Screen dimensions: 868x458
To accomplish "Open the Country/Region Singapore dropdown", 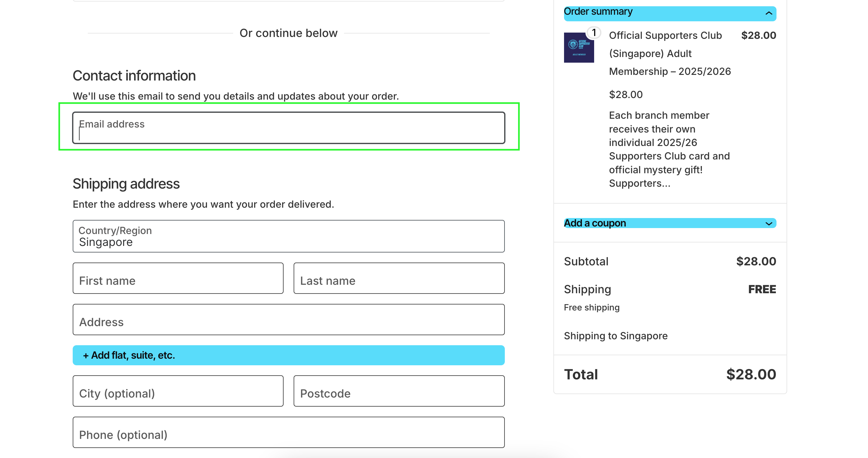I will (x=288, y=237).
